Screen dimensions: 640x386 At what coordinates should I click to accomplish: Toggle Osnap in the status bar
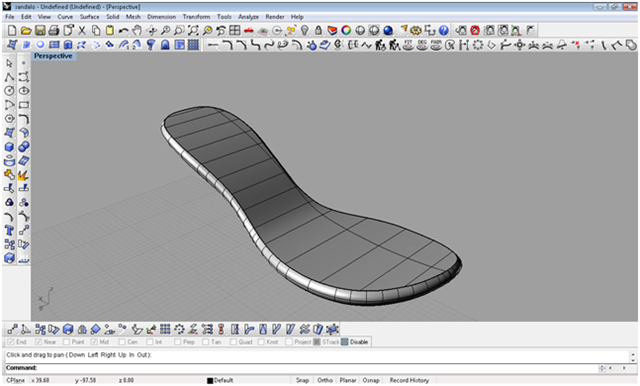click(371, 380)
